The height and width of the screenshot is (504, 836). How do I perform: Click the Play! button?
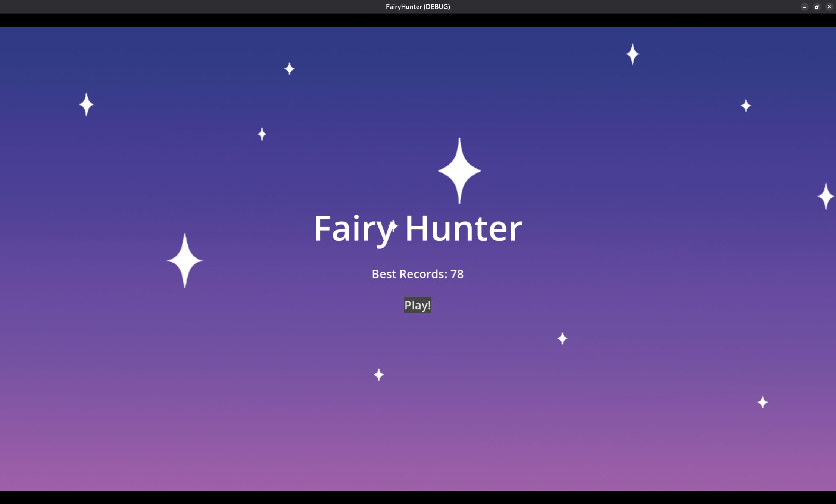click(417, 305)
